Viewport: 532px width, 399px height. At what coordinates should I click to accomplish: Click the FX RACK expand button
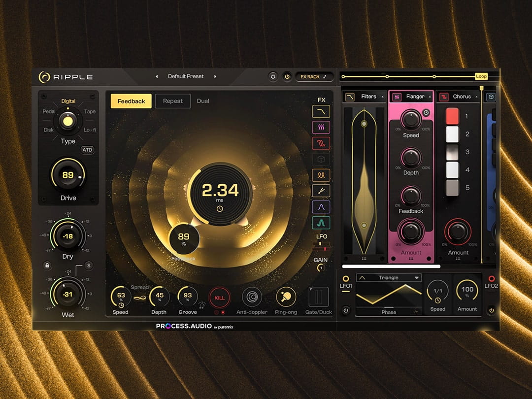pos(313,77)
